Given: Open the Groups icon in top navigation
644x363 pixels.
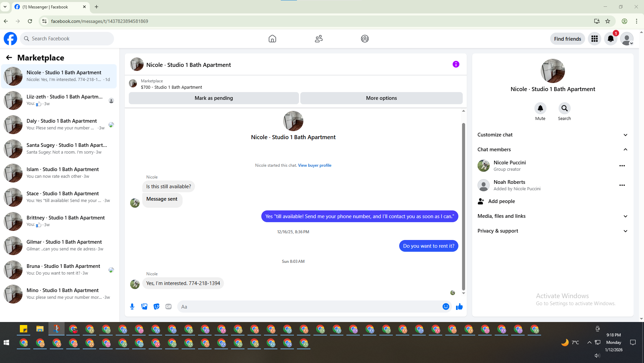Looking at the screenshot, I should pos(365,39).
